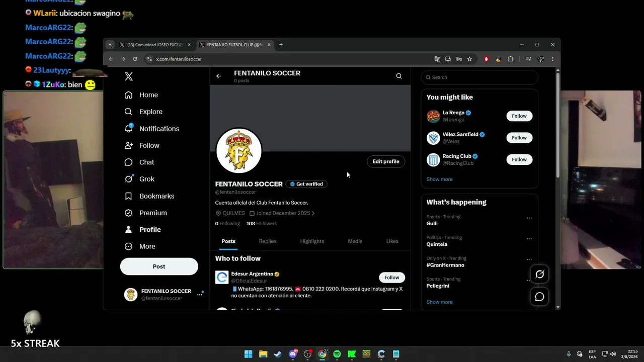Open the Chrome three-dot menu

(x=552, y=59)
